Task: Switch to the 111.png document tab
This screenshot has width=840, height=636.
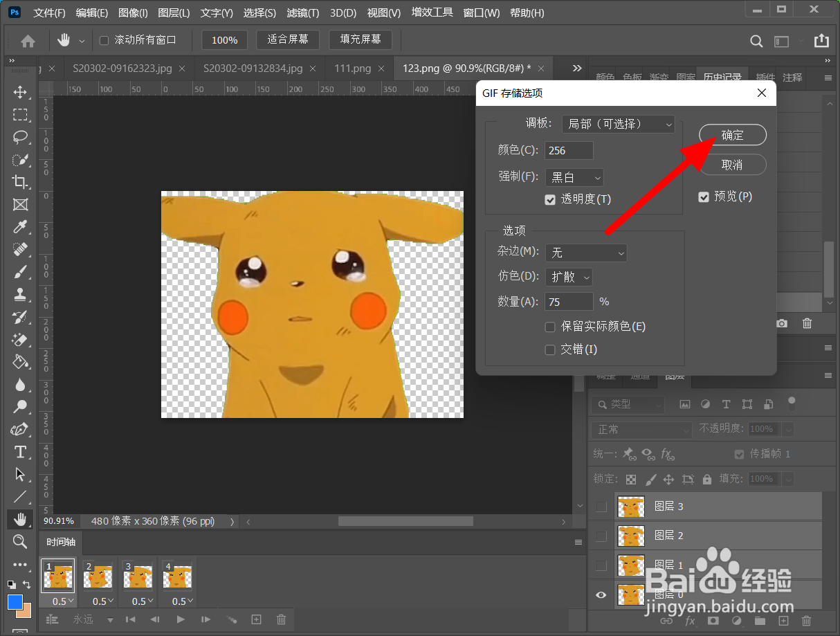Action: pos(353,69)
